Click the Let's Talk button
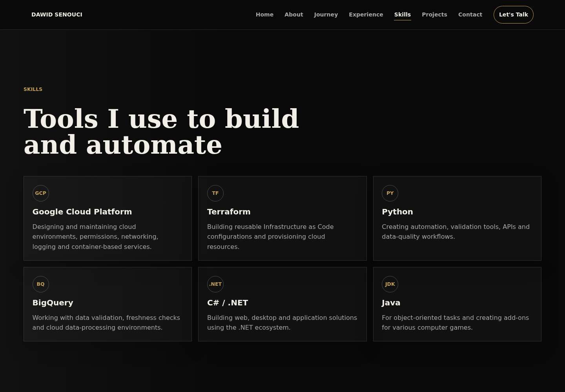Image resolution: width=565 pixels, height=392 pixels. pyautogui.click(x=514, y=15)
